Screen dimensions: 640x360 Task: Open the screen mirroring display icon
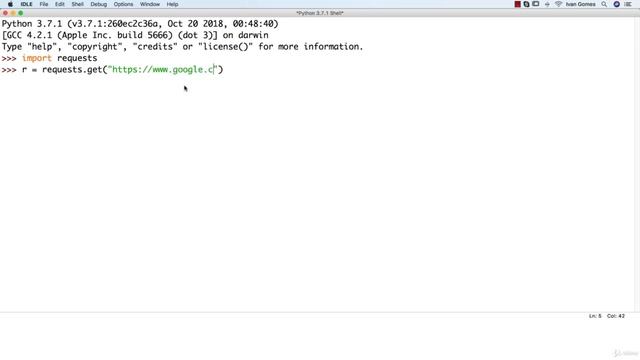coord(536,4)
